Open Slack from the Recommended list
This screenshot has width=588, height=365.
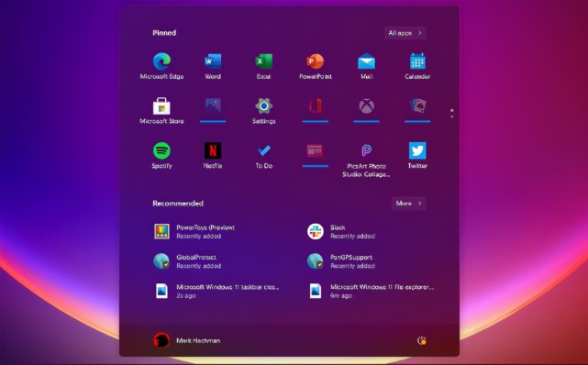(x=341, y=231)
